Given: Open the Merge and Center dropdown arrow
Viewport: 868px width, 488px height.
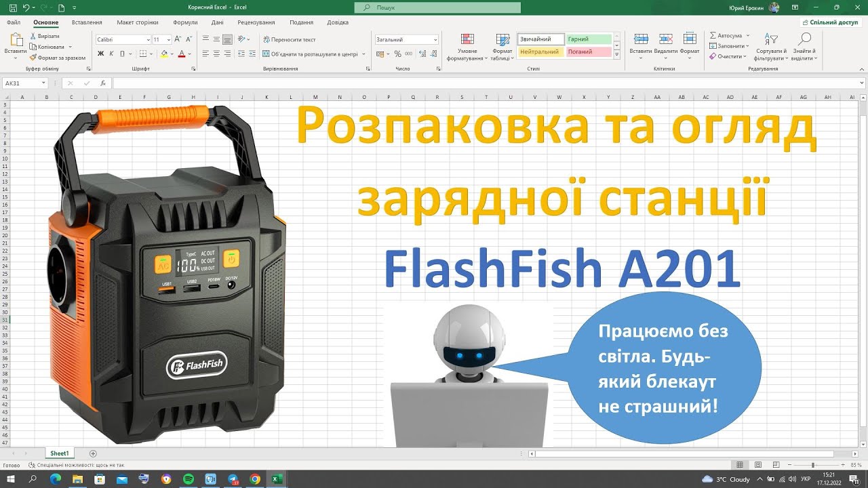Looking at the screenshot, I should [363, 54].
